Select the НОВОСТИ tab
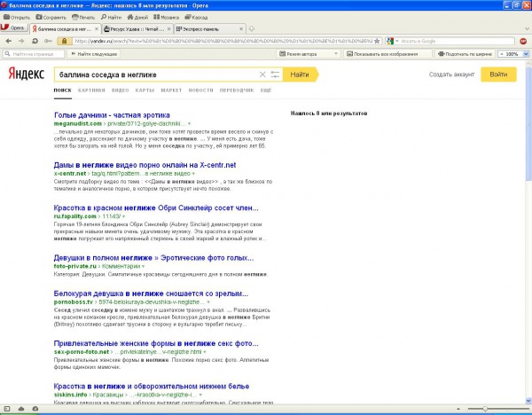532x415 pixels. (x=201, y=90)
